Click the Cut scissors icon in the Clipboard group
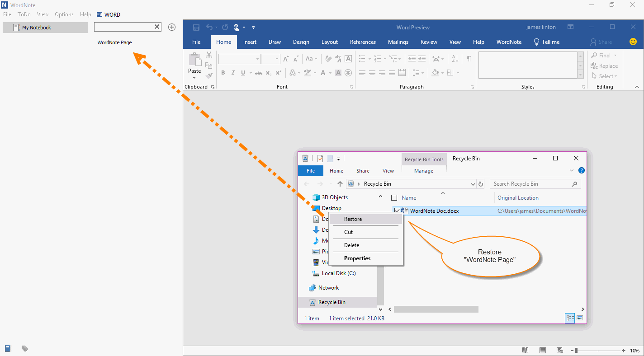This screenshot has width=644, height=356. (x=209, y=55)
